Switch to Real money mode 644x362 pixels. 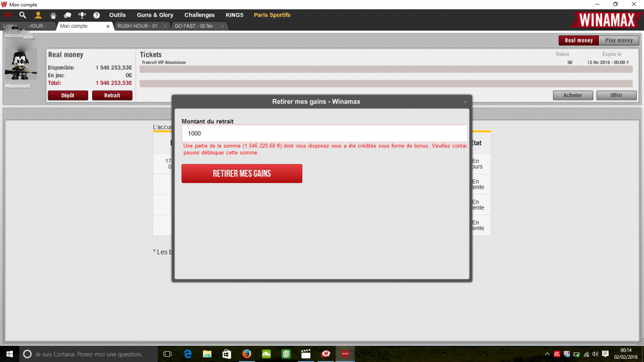(x=579, y=41)
